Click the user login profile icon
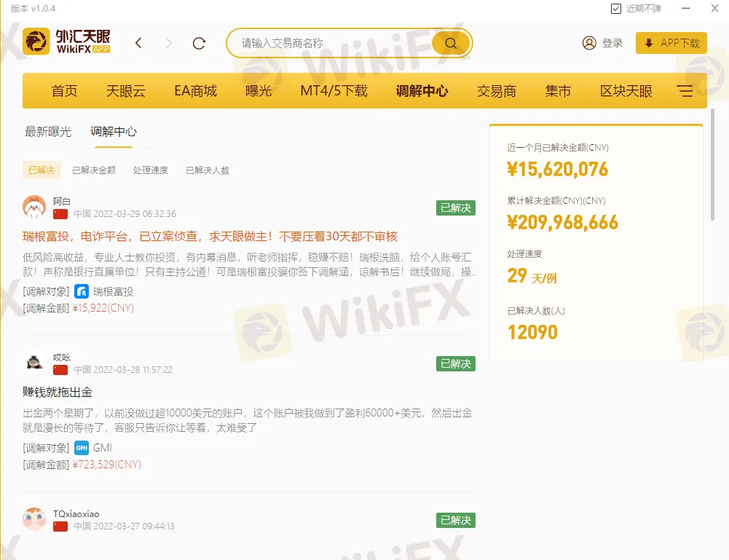The width and height of the screenshot is (729, 560). click(x=589, y=43)
